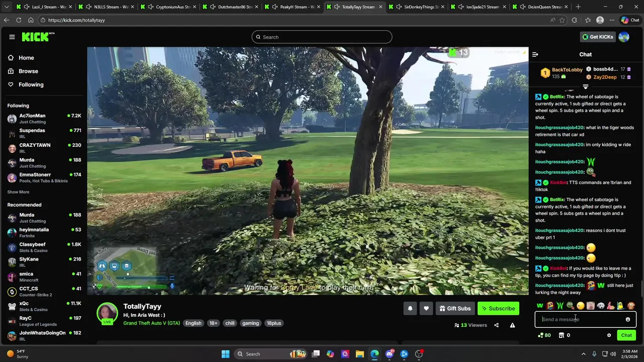Open the emoji picker smiley icon
The image size is (644, 362).
click(x=628, y=319)
